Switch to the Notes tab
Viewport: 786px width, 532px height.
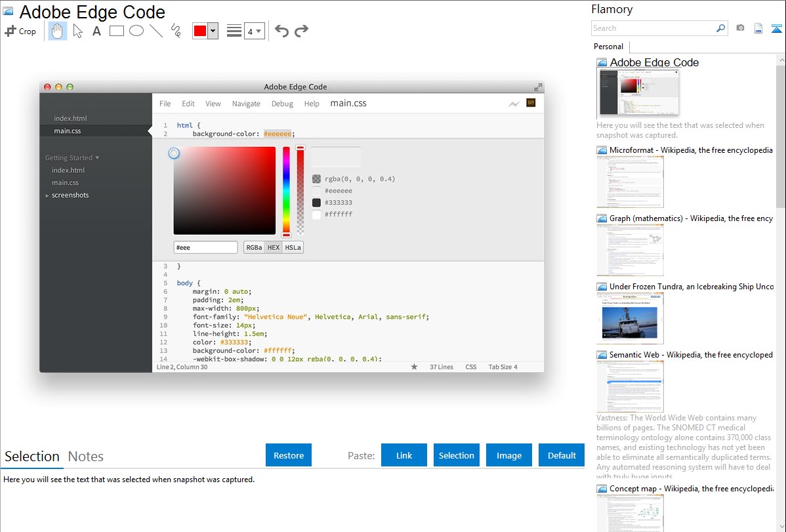pos(86,457)
